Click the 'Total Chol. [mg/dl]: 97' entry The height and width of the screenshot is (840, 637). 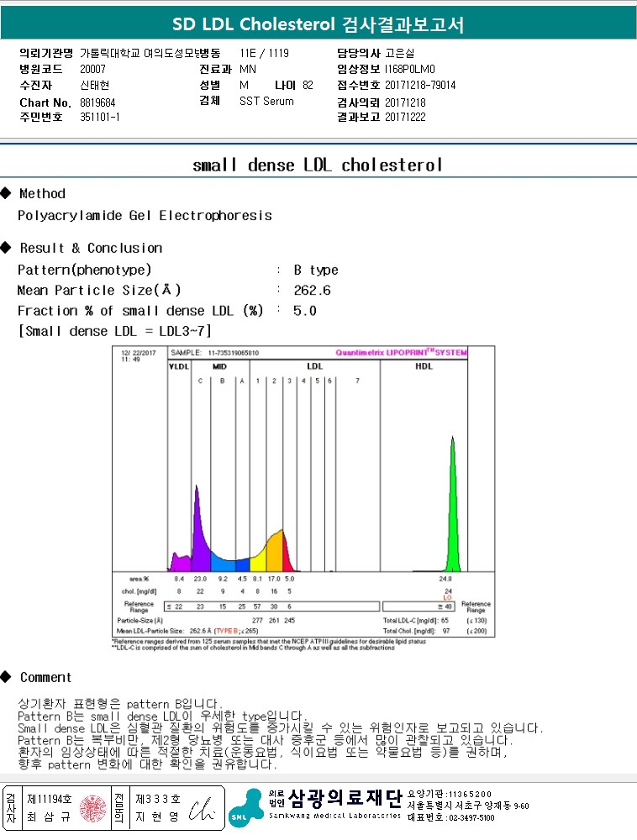pos(416,631)
